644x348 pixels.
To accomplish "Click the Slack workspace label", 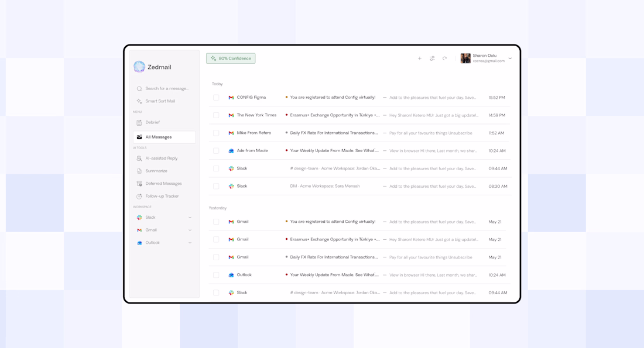I will coord(150,218).
